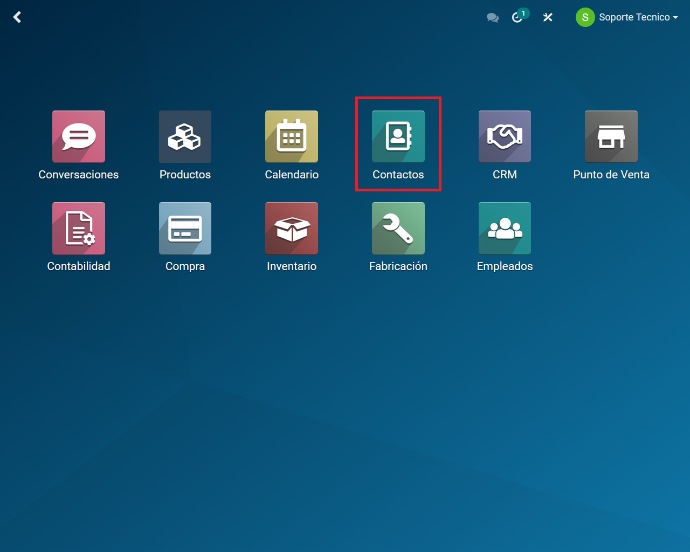Launch the Productos app icon
Viewport: 690px width, 552px height.
[x=185, y=137]
